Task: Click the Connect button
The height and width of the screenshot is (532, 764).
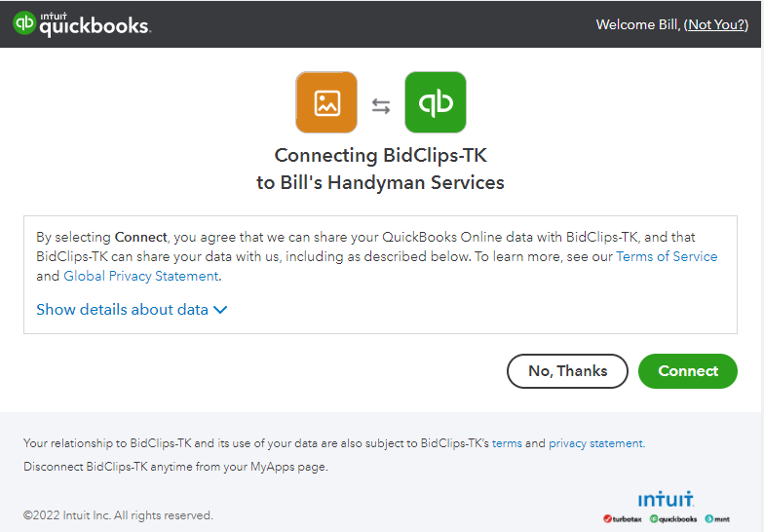Action: pos(688,371)
